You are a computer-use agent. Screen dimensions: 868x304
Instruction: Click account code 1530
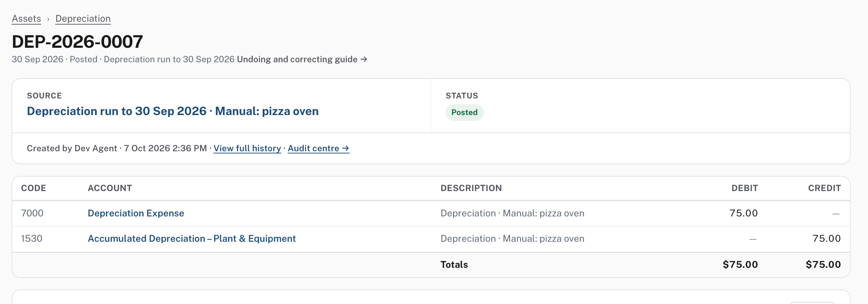[32, 238]
